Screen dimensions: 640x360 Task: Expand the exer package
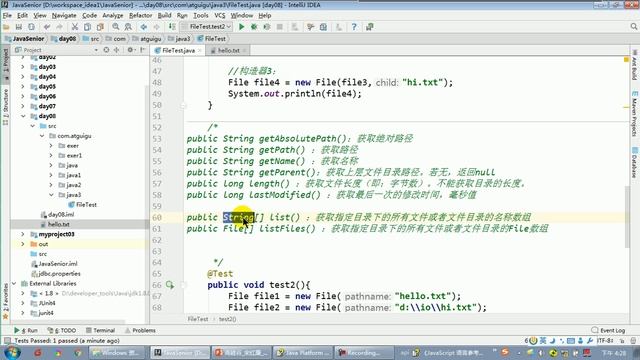pos(51,146)
